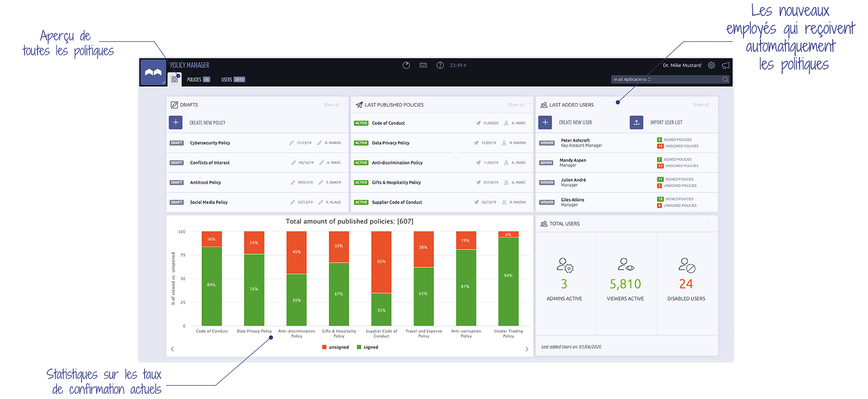Open the Supplier Code of Conduct entry

click(x=397, y=202)
